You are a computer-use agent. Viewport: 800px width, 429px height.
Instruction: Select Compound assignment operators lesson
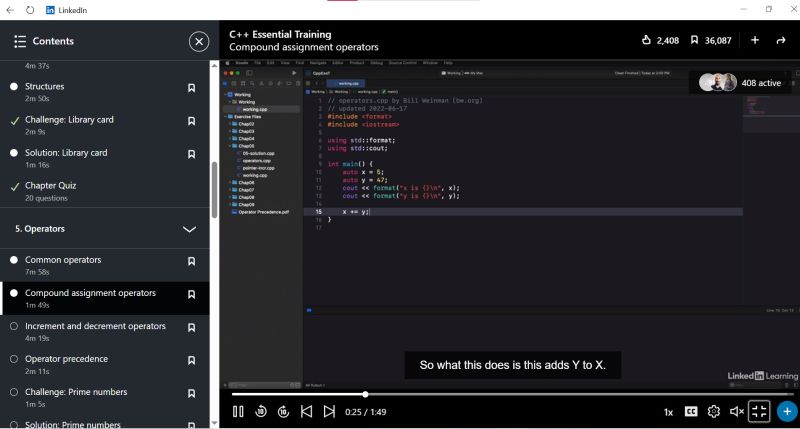pos(105,298)
